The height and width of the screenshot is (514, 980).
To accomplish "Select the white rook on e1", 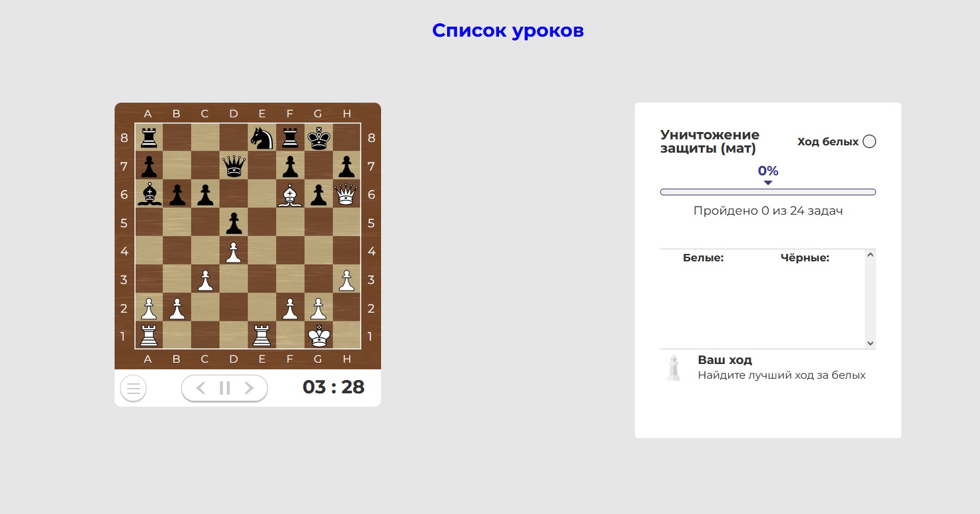I will (262, 335).
